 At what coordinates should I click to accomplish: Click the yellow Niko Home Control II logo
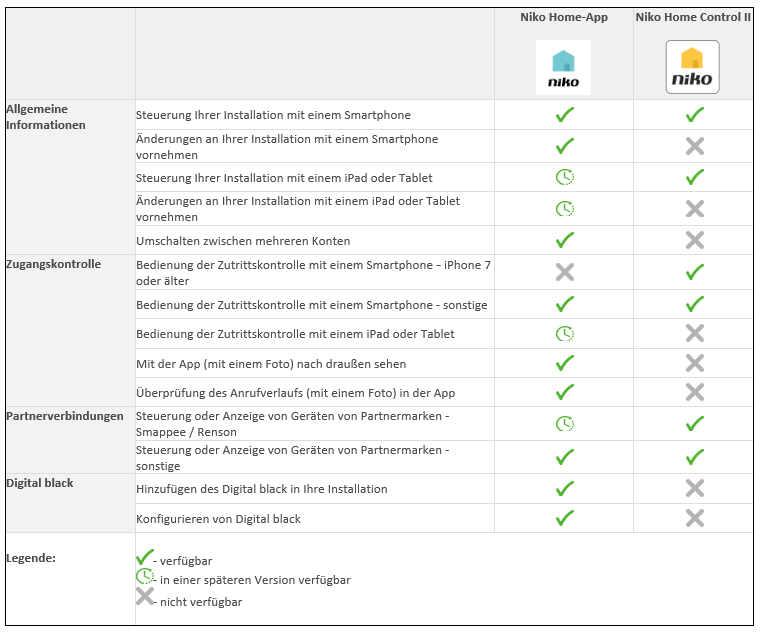pos(692,67)
